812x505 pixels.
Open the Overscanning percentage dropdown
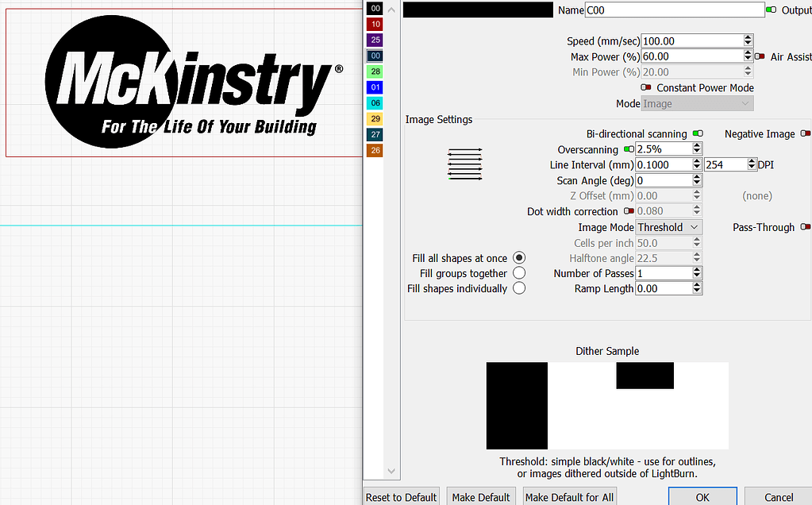[x=698, y=148]
